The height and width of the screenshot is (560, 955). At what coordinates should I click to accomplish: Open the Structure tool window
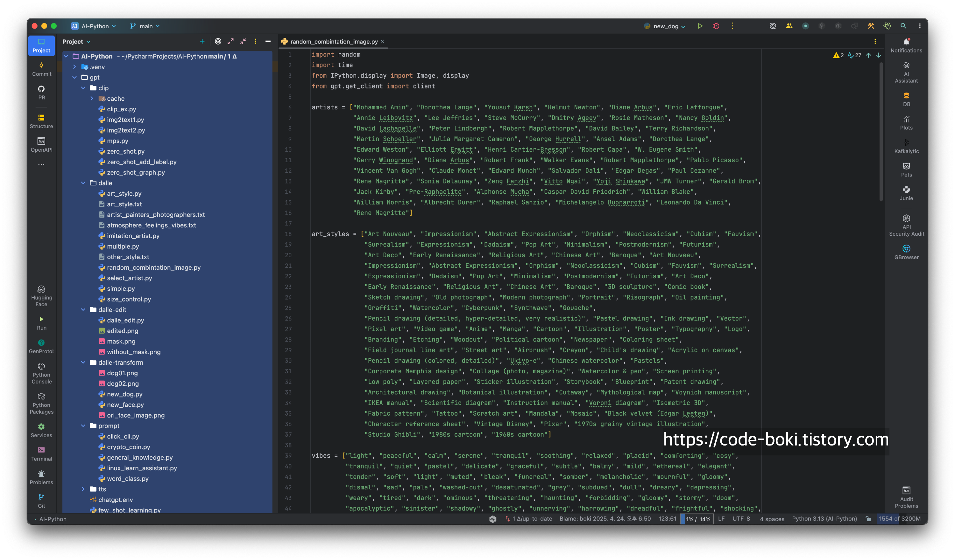click(x=41, y=121)
